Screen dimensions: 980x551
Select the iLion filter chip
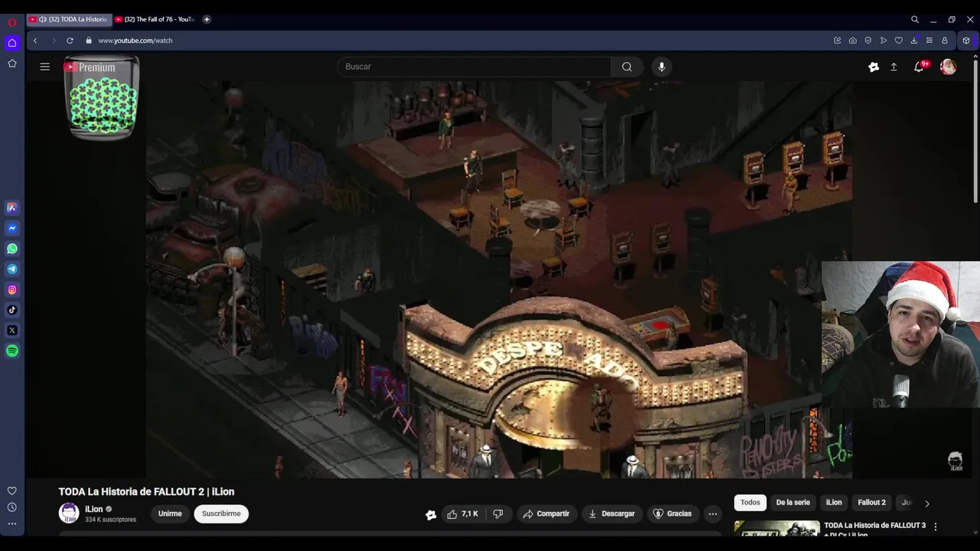click(x=834, y=503)
